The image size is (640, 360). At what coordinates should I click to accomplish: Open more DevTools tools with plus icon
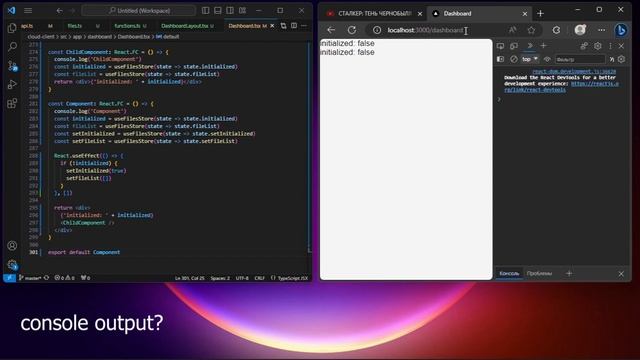point(543,46)
